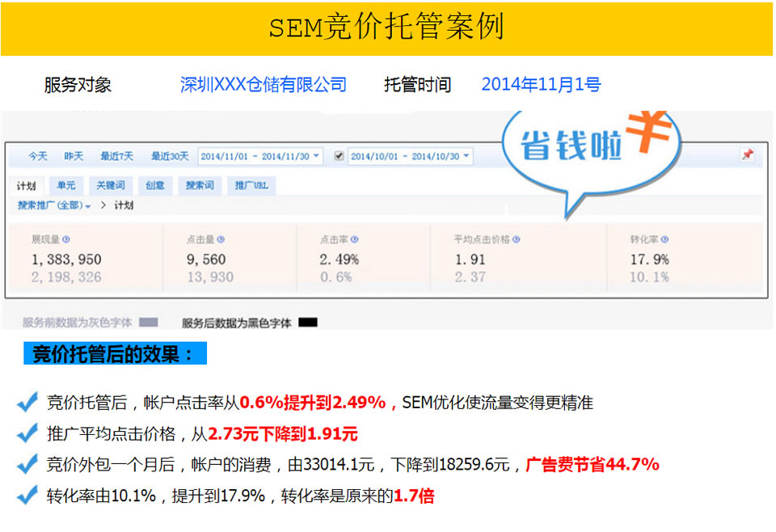
Task: Click the 今天 date filter link
Action: (38, 156)
